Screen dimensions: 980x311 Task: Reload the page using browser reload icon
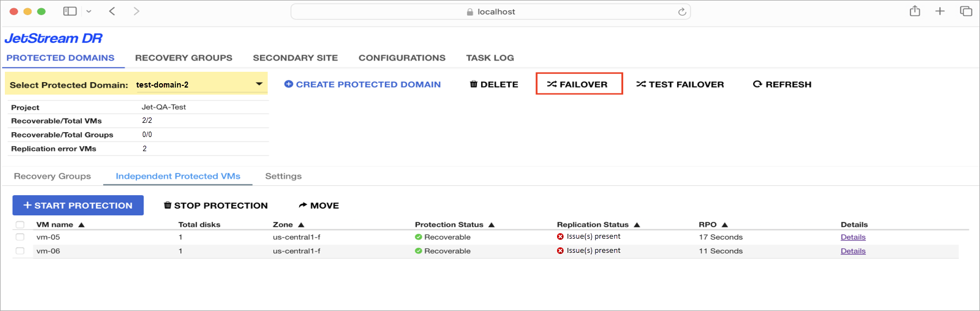pyautogui.click(x=682, y=11)
